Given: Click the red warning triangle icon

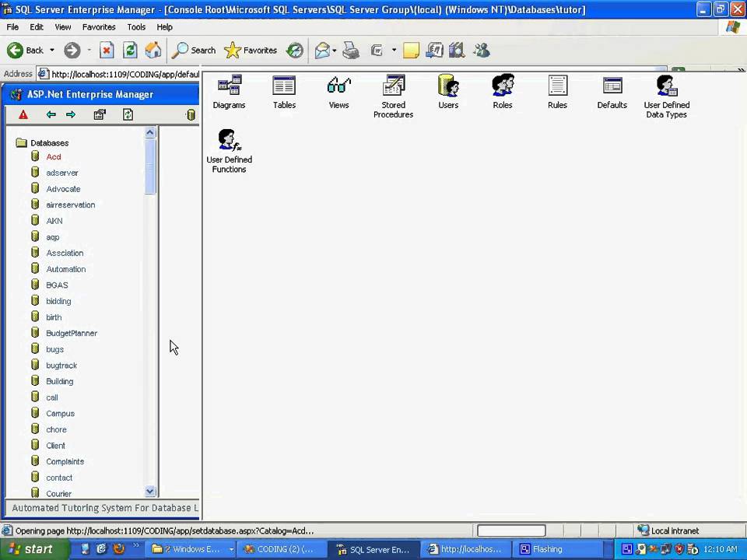Looking at the screenshot, I should (23, 114).
